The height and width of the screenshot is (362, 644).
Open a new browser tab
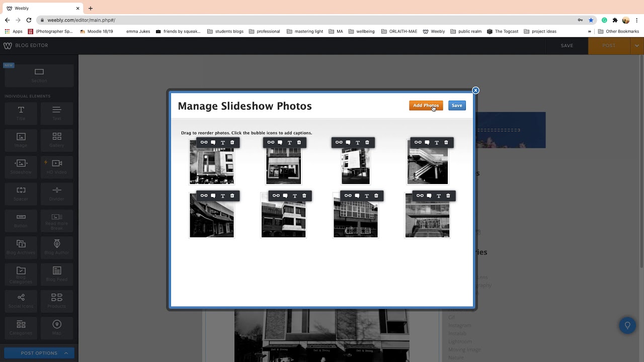point(91,9)
